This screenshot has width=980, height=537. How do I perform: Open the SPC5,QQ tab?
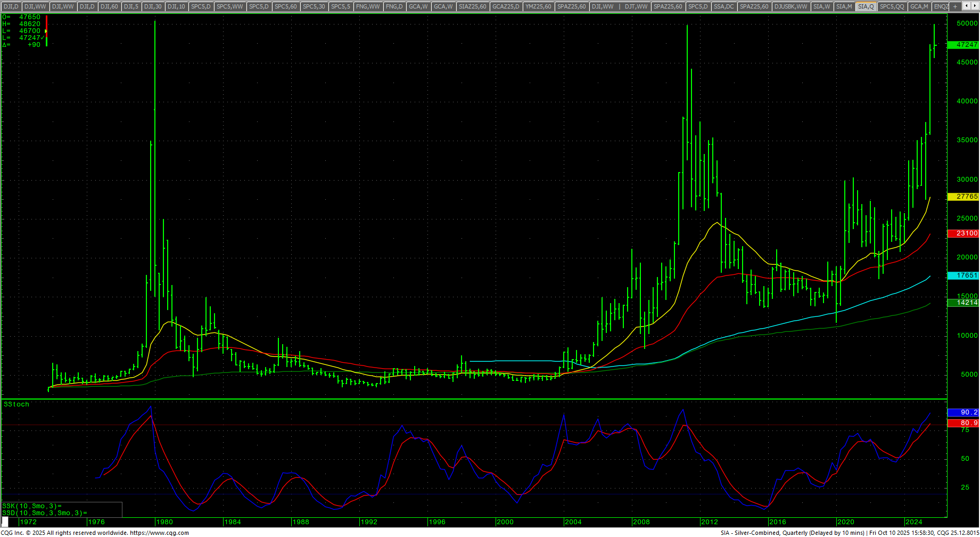coord(892,6)
